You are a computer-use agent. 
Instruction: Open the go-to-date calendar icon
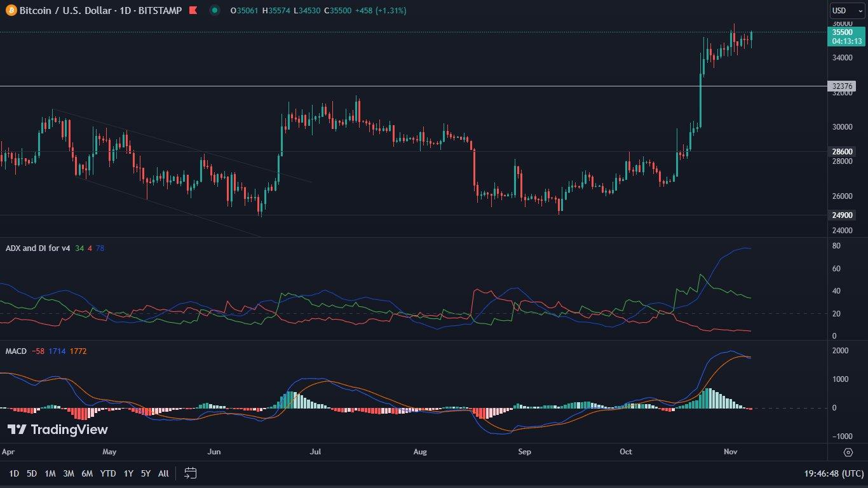tap(191, 473)
